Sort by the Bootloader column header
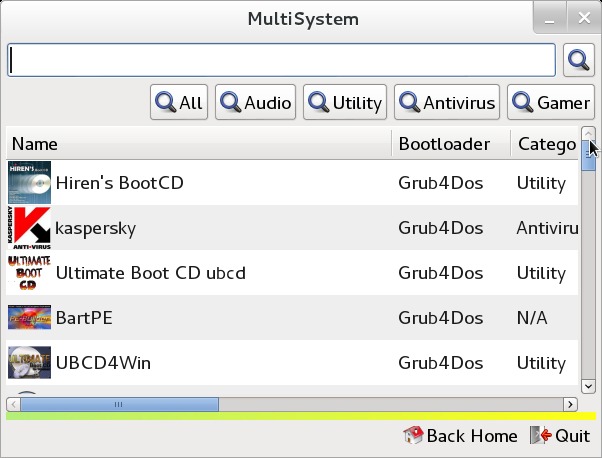602x458 pixels. click(451, 144)
